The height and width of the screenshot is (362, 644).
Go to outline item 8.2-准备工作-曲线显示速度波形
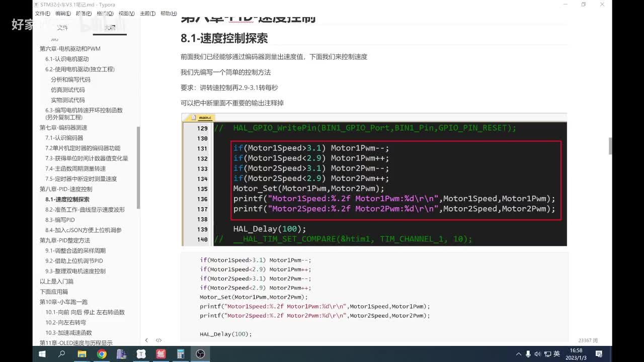pyautogui.click(x=85, y=210)
